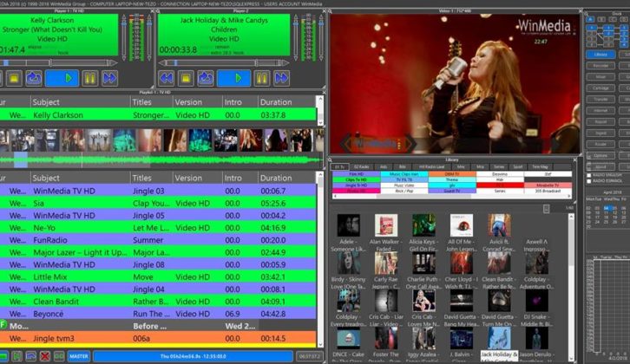Click the Player 1 position slider
Viewport: 630px width, 364px height.
[x=58, y=62]
